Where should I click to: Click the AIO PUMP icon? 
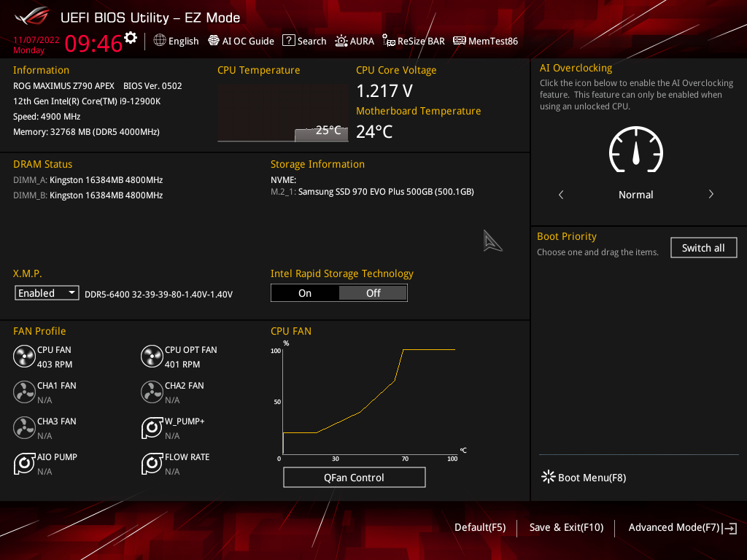coord(24,464)
